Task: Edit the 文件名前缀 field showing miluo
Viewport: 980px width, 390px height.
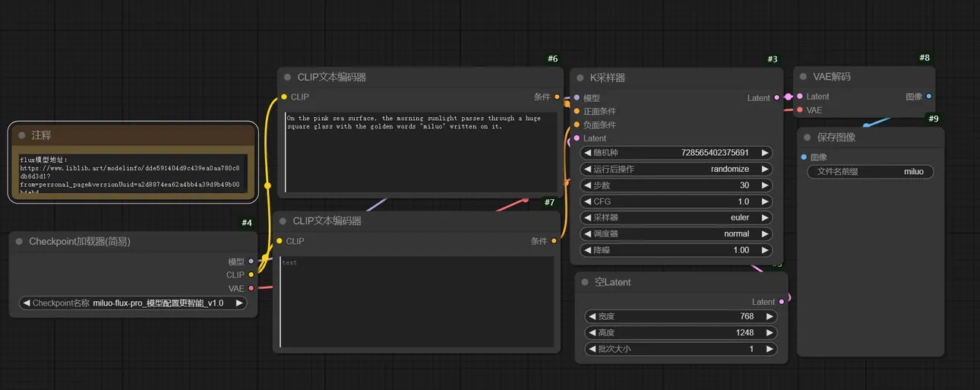Action: point(870,172)
